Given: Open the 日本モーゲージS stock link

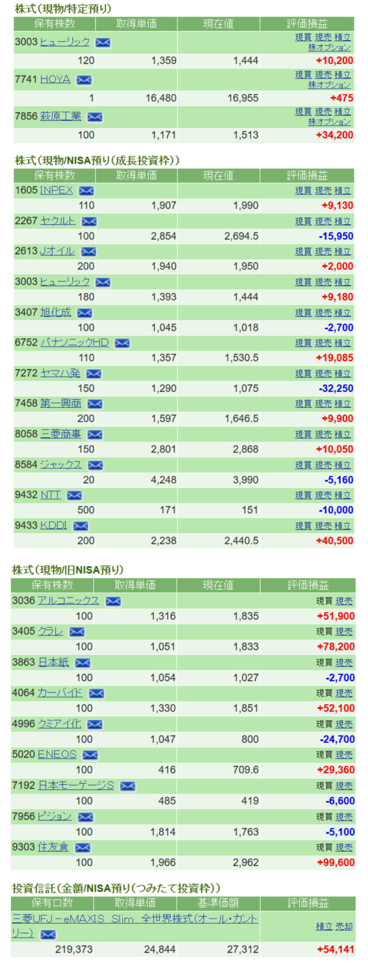Looking at the screenshot, I should [x=76, y=786].
